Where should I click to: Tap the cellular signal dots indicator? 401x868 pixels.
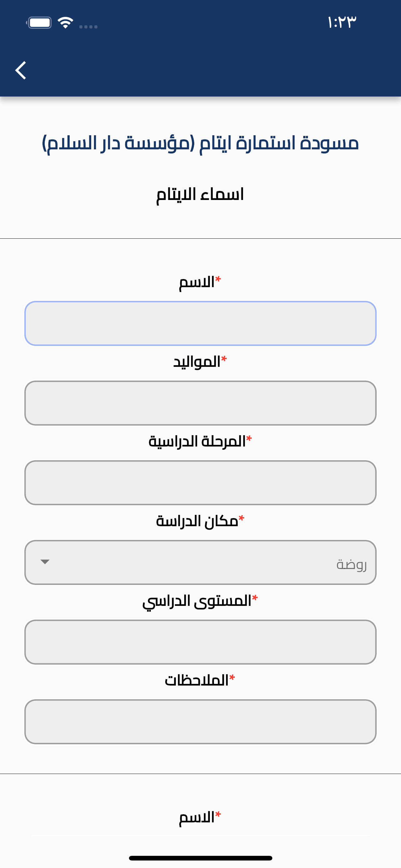click(x=89, y=27)
